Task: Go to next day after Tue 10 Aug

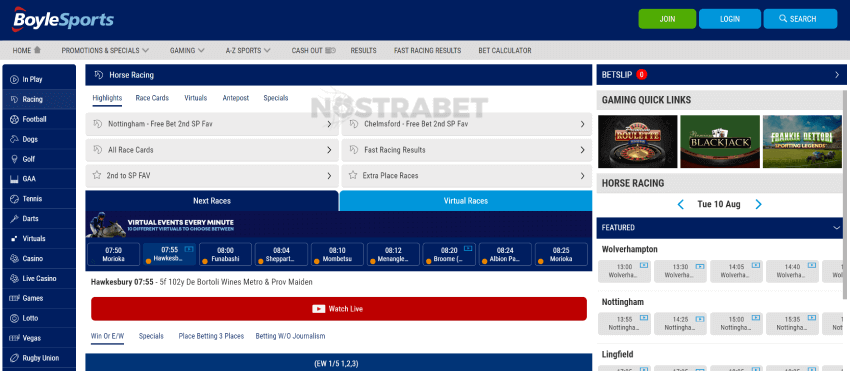Action: [758, 204]
